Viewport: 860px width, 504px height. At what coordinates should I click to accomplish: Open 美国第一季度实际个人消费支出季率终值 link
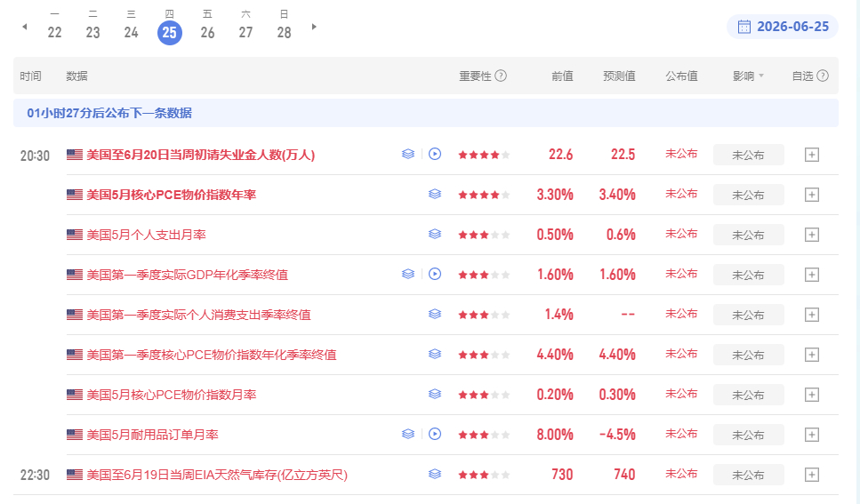198,316
